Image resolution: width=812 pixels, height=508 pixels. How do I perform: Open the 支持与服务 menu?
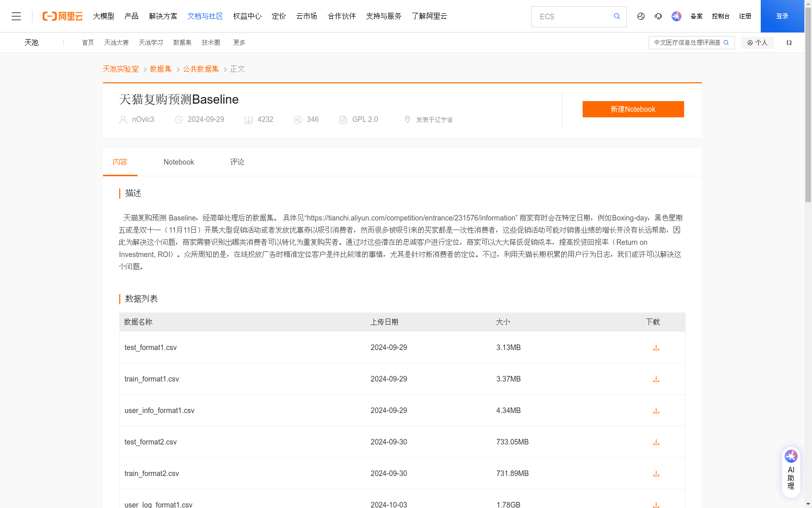384,16
